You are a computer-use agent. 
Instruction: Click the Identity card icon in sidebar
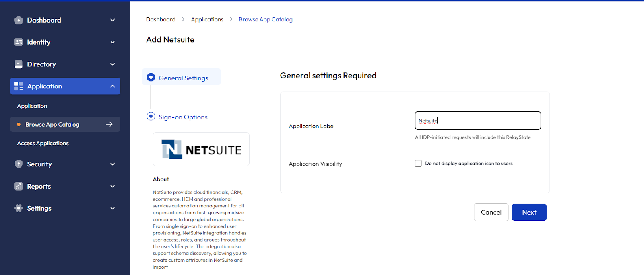(19, 42)
